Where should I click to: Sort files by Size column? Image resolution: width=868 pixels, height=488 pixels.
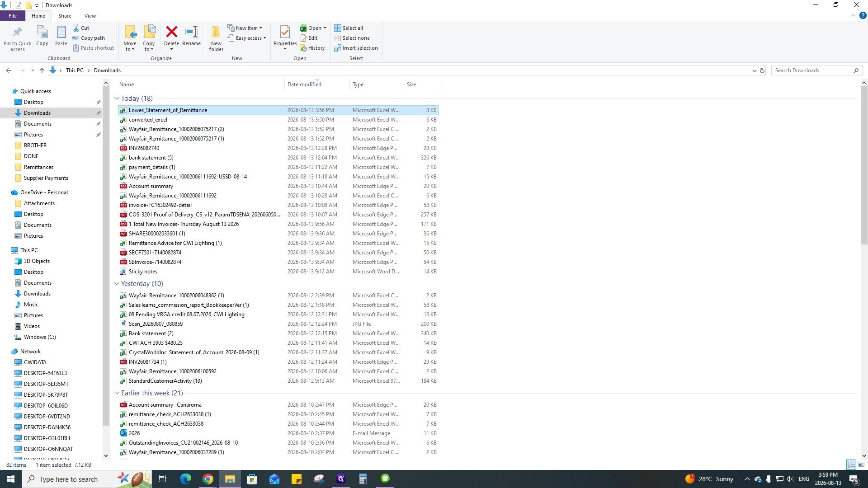pos(422,84)
